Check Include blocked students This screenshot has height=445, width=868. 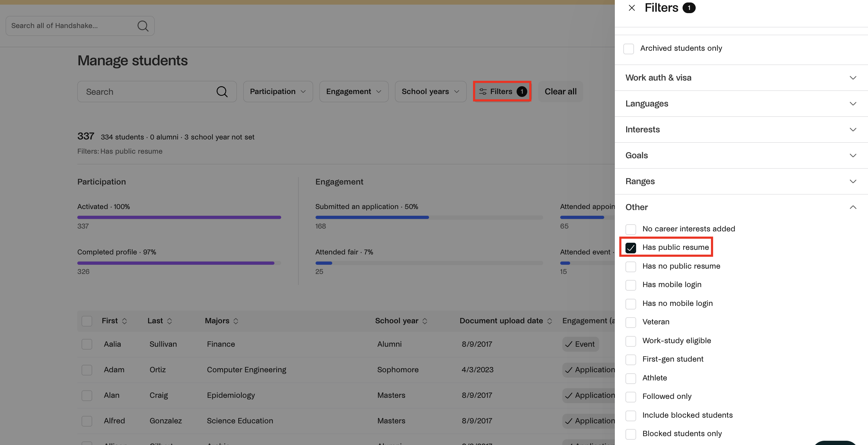tap(631, 416)
